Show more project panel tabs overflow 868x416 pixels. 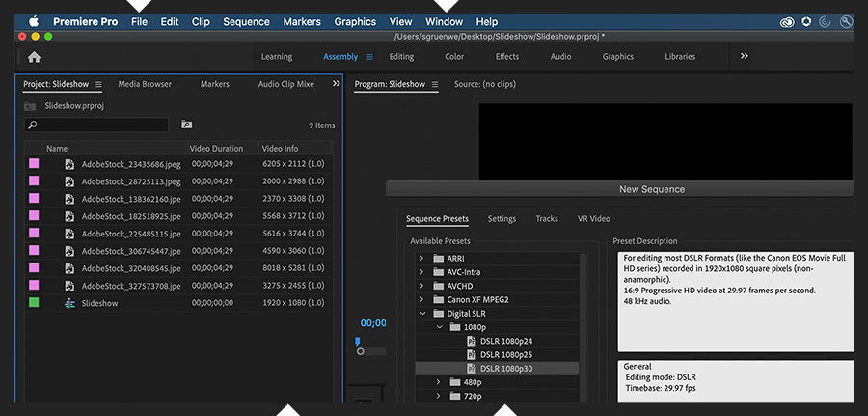coord(336,84)
